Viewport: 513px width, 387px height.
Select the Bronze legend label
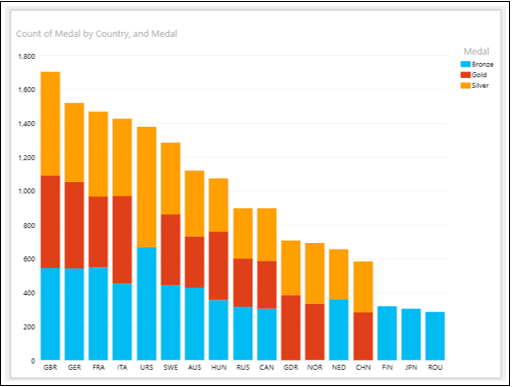[x=482, y=64]
